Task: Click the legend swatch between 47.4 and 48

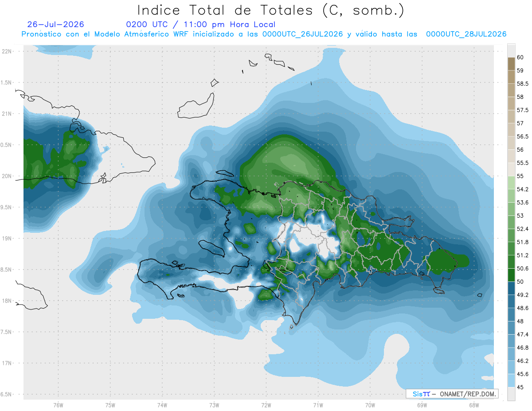Action: tap(511, 328)
